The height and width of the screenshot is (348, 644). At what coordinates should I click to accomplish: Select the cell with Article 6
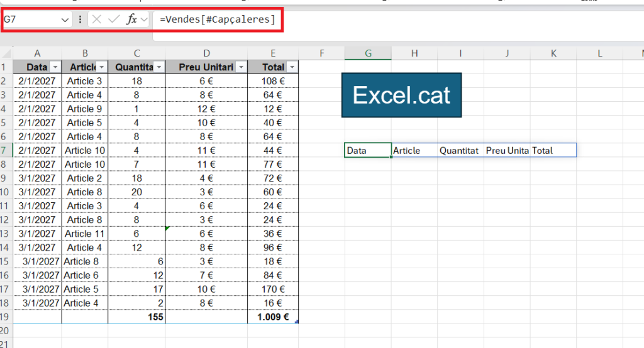pyautogui.click(x=85, y=275)
